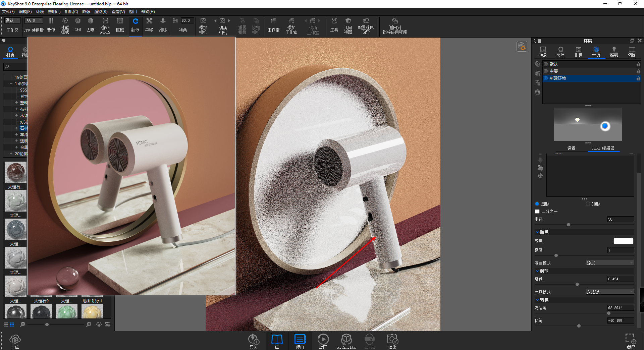The width and height of the screenshot is (644, 350).
Task: Switch library to list view
Action: click(x=6, y=325)
